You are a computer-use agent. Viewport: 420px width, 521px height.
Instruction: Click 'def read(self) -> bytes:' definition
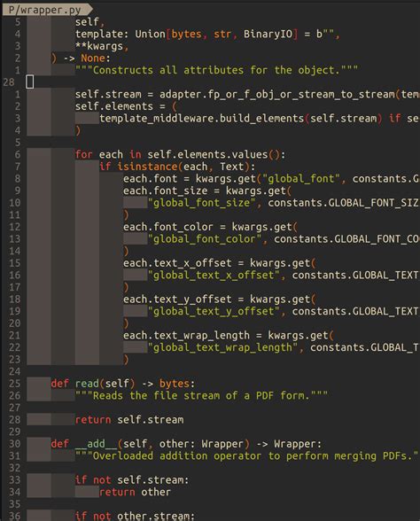pyautogui.click(x=123, y=384)
